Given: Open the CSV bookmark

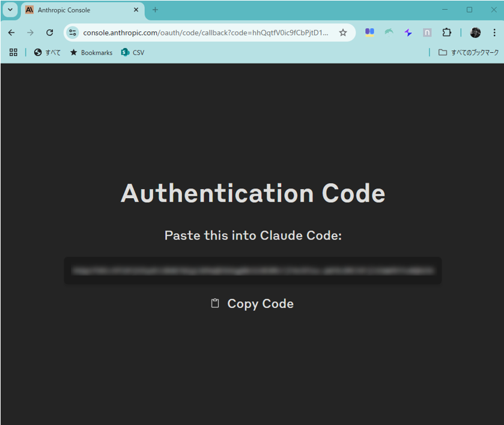Looking at the screenshot, I should pyautogui.click(x=133, y=52).
